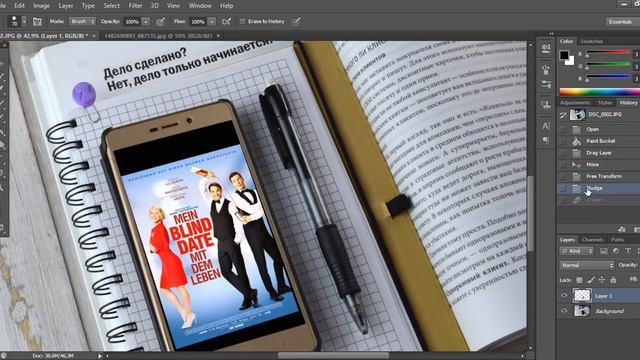The image size is (640, 360).
Task: Enable the Erase to History checkbox
Action: click(x=242, y=21)
